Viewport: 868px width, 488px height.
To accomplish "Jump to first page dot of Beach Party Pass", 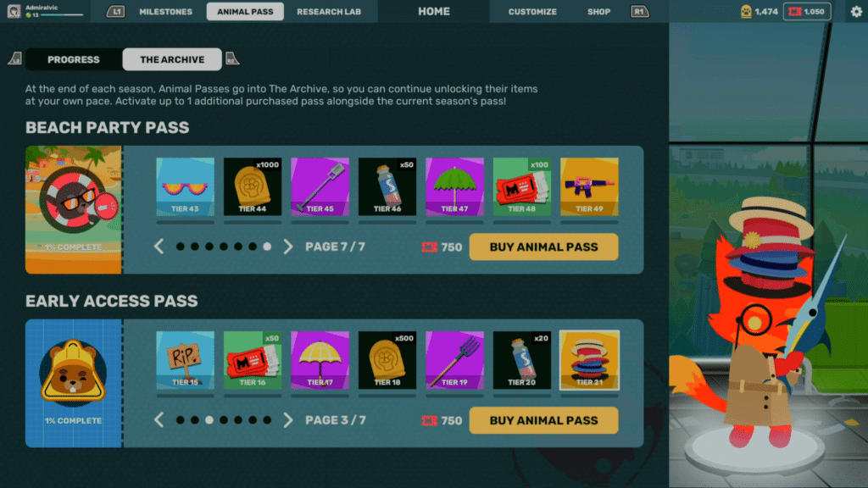I will pos(181,247).
